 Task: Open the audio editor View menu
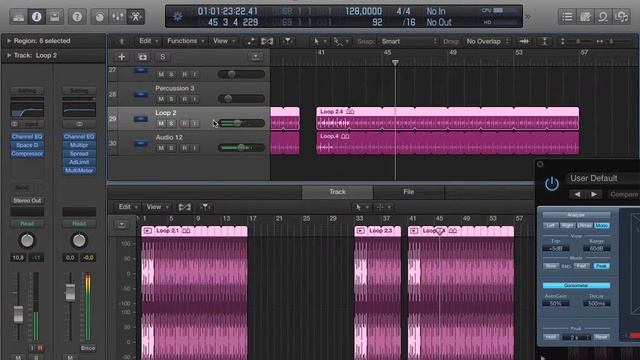[x=157, y=207]
